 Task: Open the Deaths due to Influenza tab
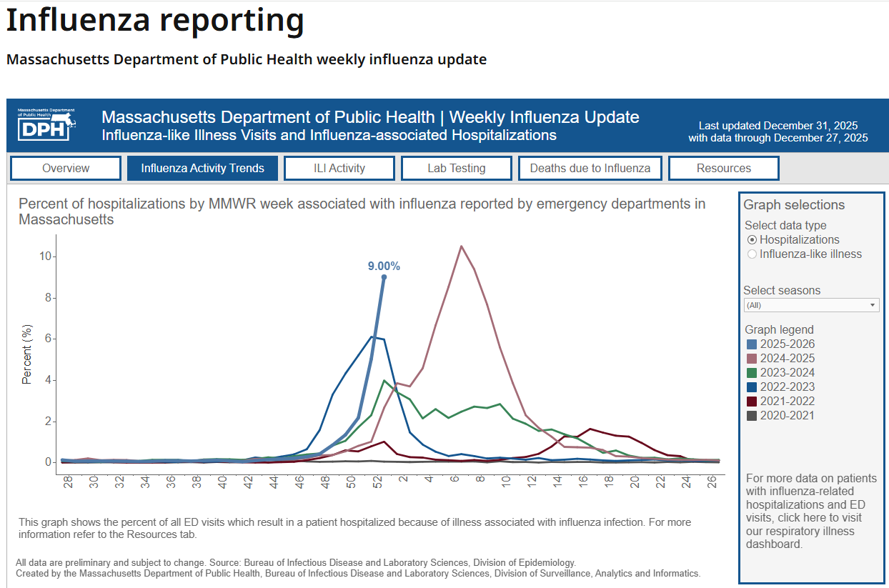coord(590,168)
